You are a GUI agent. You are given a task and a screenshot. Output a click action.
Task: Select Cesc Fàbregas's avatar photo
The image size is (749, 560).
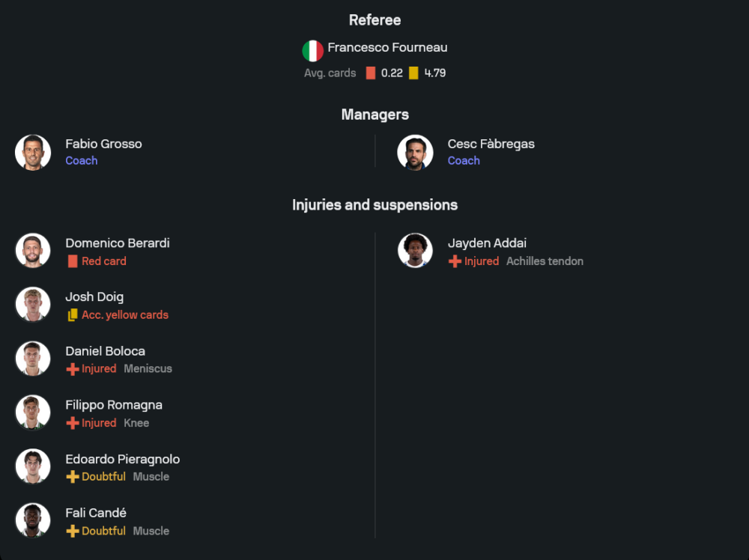tap(415, 152)
